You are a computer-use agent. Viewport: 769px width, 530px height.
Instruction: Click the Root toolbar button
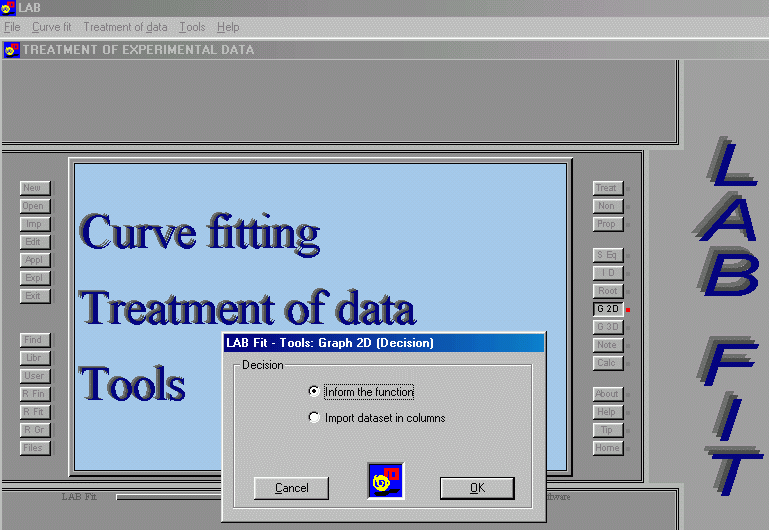pos(608,291)
